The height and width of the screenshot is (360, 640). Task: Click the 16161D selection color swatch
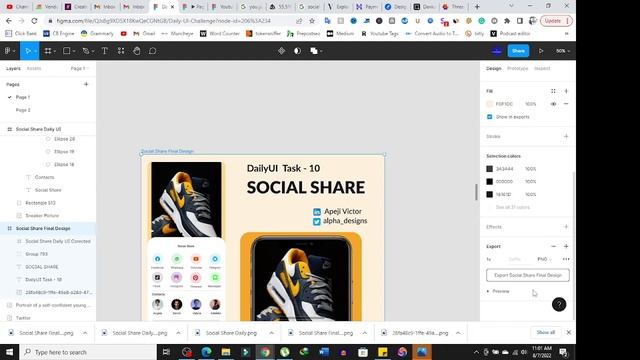tap(489, 195)
